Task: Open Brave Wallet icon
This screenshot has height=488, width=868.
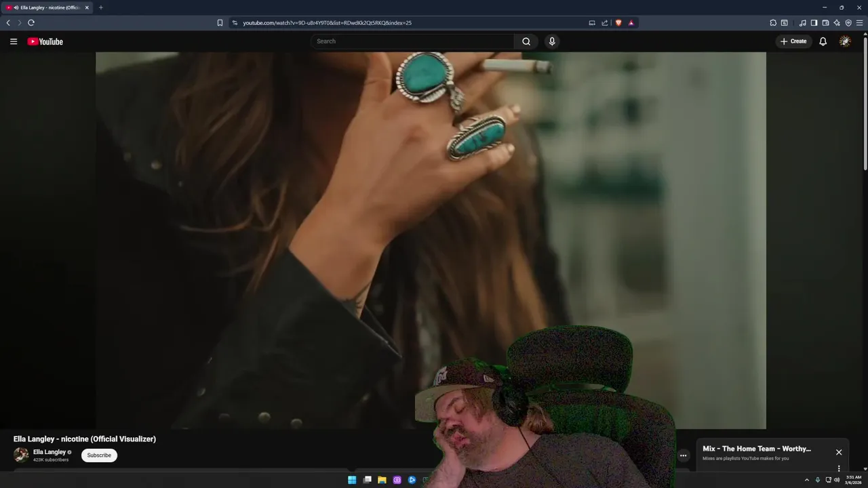Action: pos(825,22)
